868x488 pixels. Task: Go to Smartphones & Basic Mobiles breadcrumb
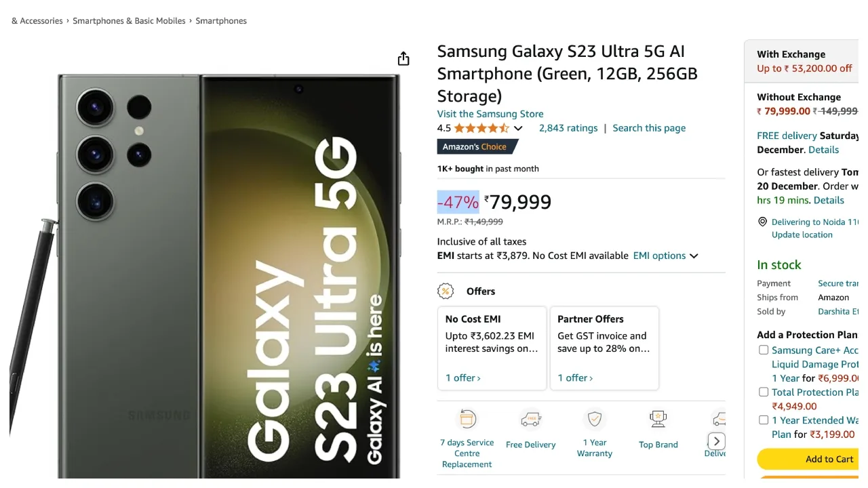[x=129, y=21]
